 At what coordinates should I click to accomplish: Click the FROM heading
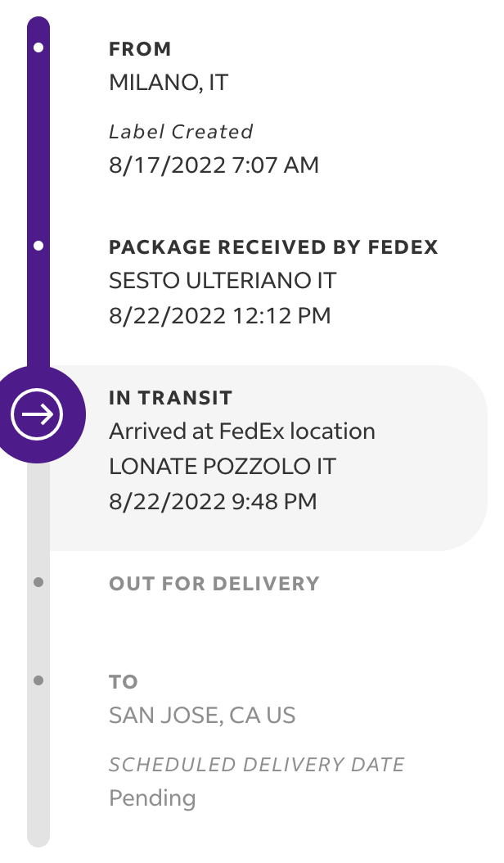coord(140,49)
